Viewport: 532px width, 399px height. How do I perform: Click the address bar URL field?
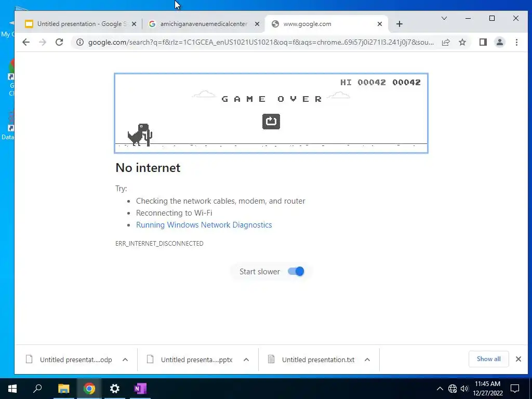point(261,43)
